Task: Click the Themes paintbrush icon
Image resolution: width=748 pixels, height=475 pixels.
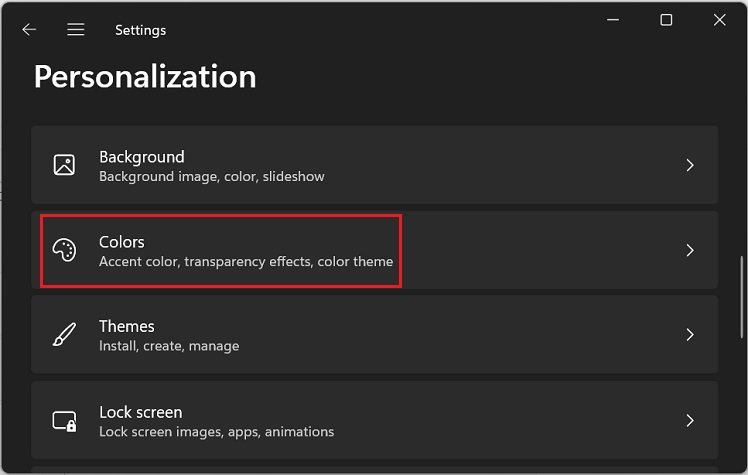Action: (x=64, y=335)
